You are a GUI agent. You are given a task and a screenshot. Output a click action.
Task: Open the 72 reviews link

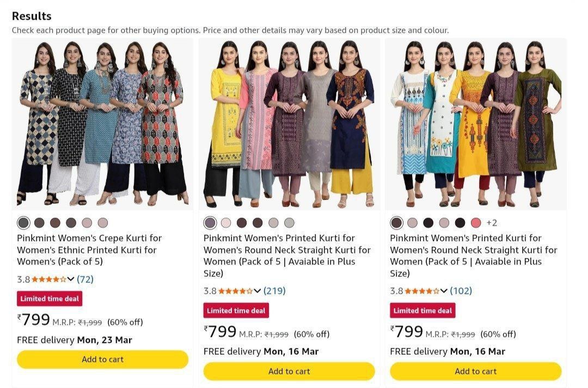tap(85, 280)
